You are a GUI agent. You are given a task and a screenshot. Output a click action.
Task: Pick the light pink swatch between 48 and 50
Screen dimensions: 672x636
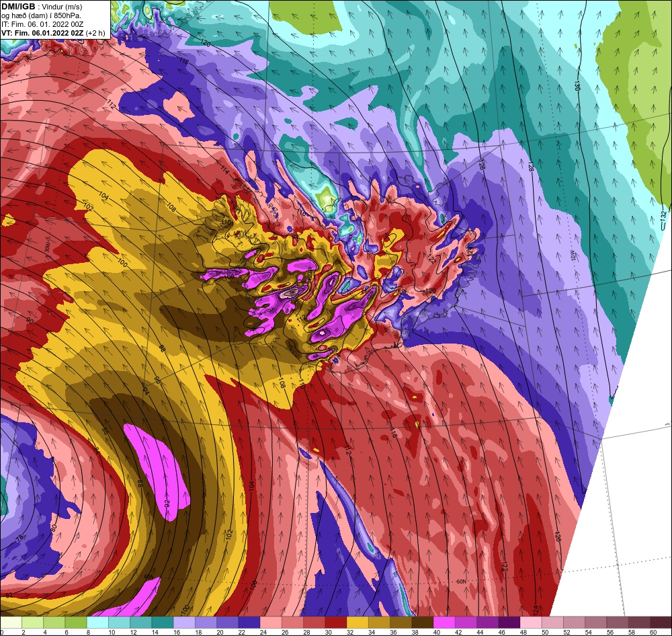point(531,623)
